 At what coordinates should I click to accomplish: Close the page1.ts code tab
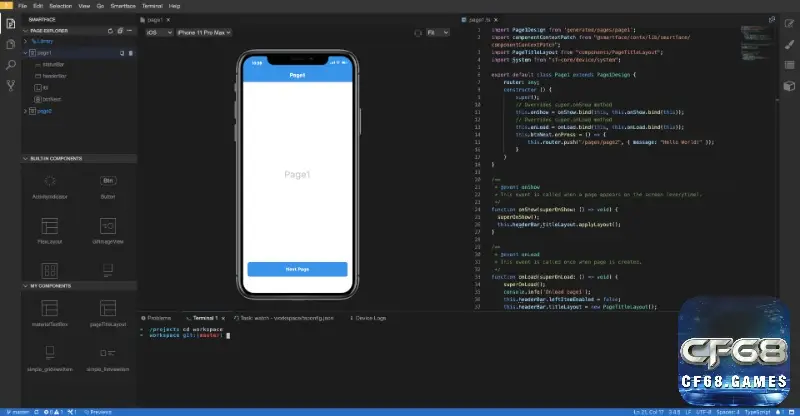pos(496,20)
